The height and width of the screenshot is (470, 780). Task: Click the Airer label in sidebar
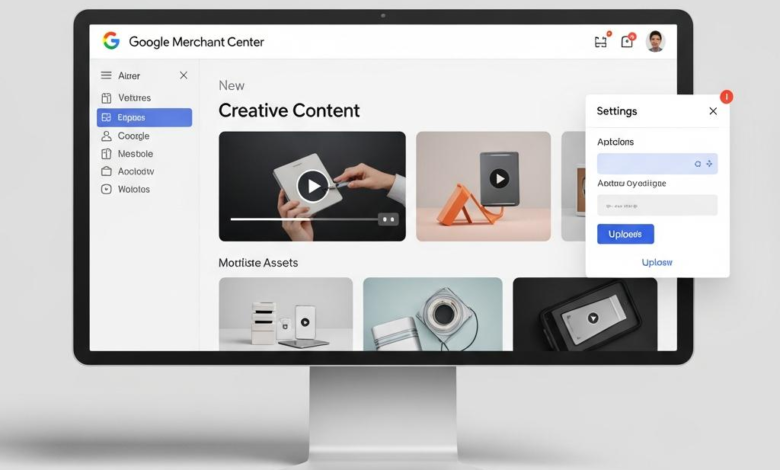[129, 76]
